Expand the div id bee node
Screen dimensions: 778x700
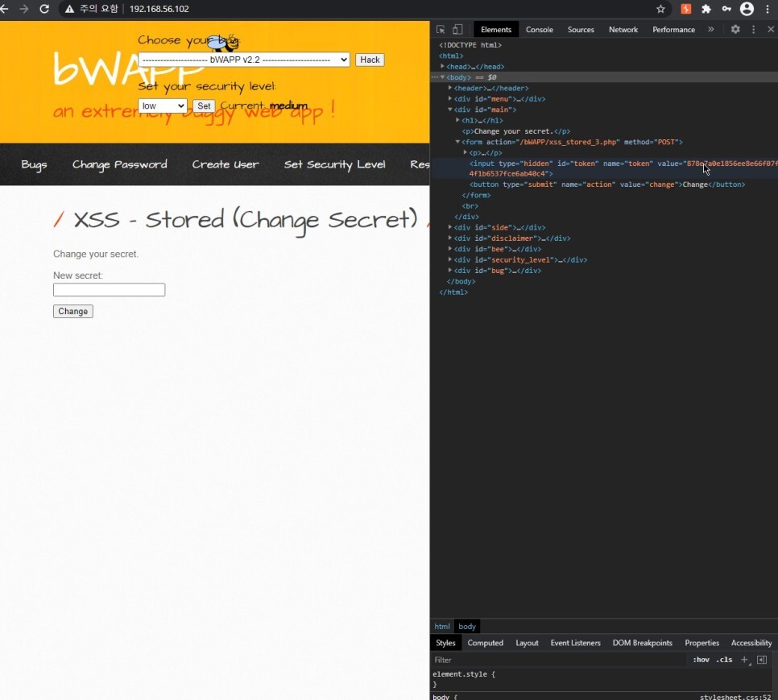450,249
